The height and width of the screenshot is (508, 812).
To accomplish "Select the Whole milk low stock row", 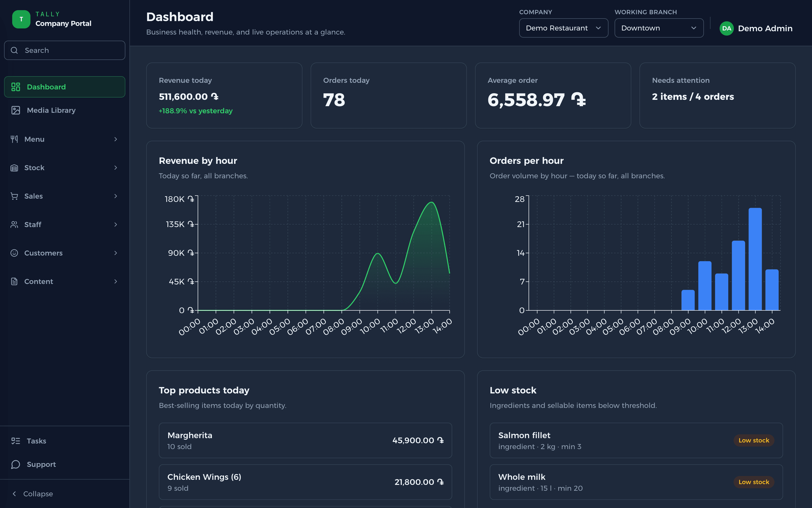I will 636,482.
